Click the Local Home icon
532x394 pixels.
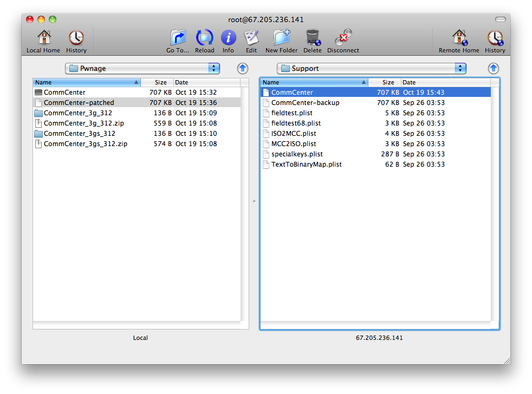point(43,38)
